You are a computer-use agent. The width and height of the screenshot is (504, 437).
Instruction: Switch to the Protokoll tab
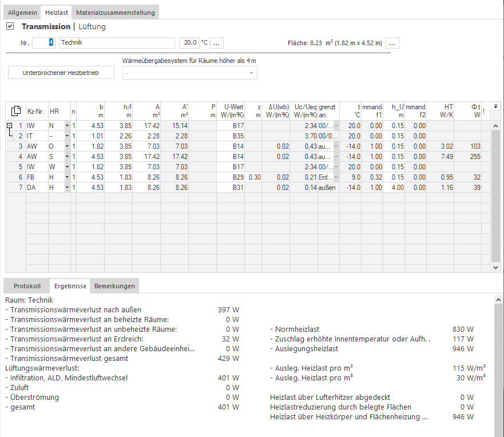click(27, 286)
